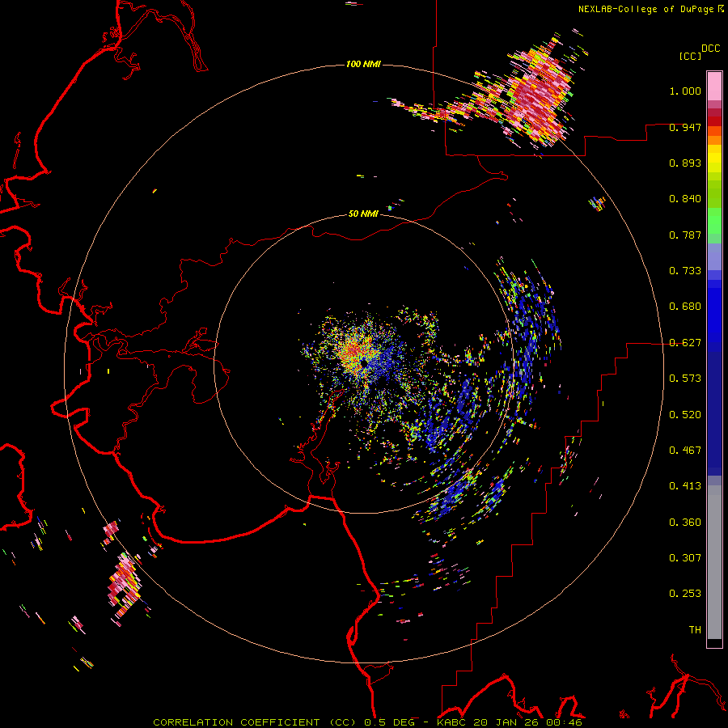Viewport: 728px width, 728px height.
Task: Click the 0.840 scale value
Action: point(685,199)
